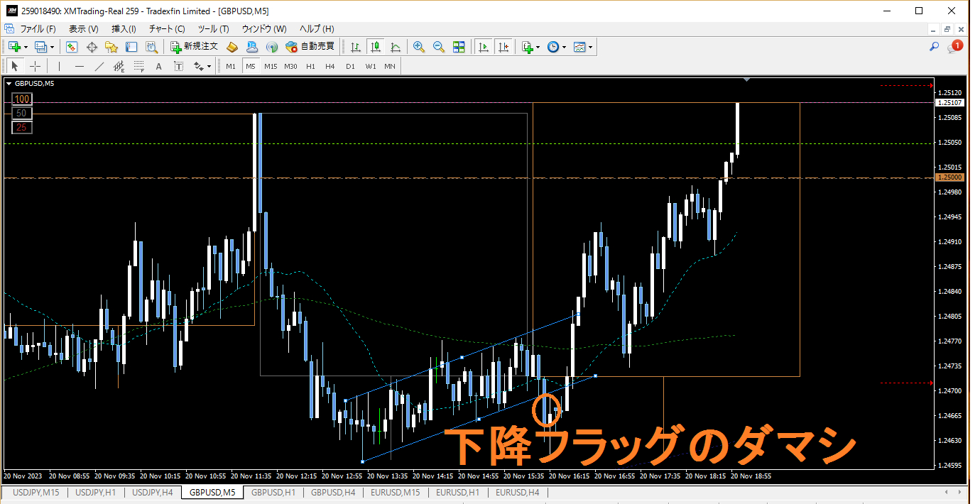980x504 pixels.
Task: Click the zoom in magnifier icon
Action: [x=419, y=47]
